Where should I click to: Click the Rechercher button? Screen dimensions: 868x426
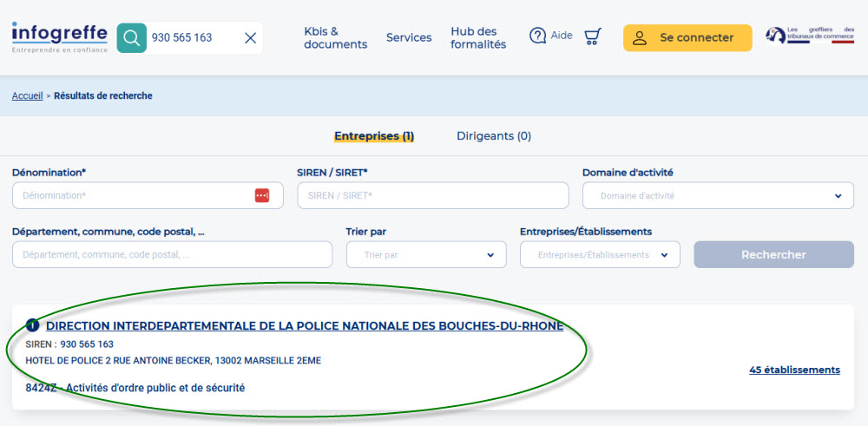[773, 255]
